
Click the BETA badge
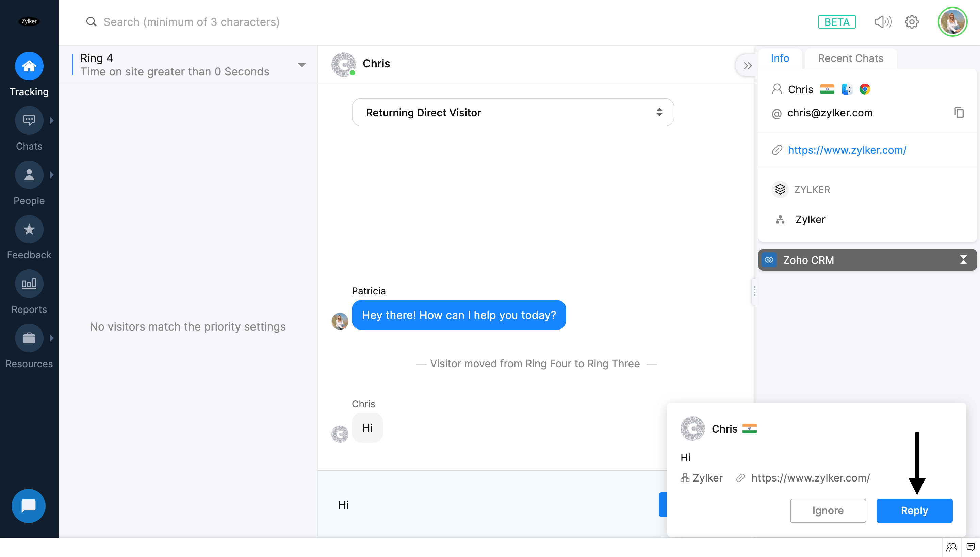837,22
